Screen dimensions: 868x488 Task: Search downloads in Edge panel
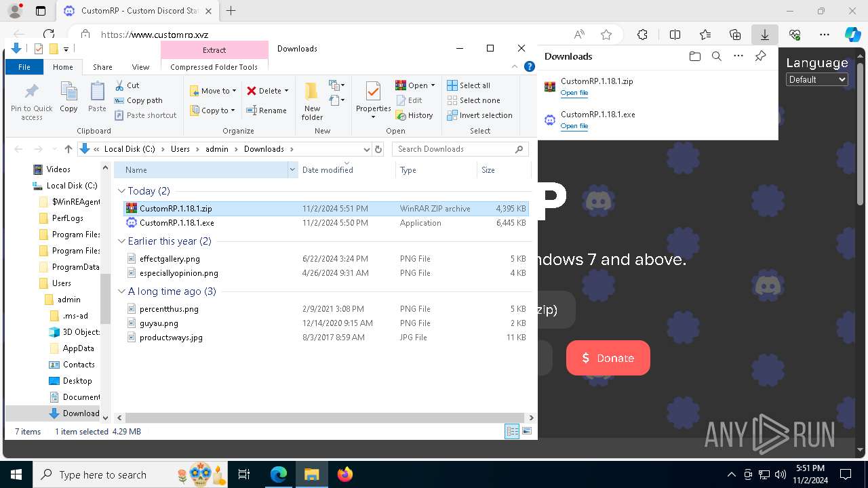point(716,56)
